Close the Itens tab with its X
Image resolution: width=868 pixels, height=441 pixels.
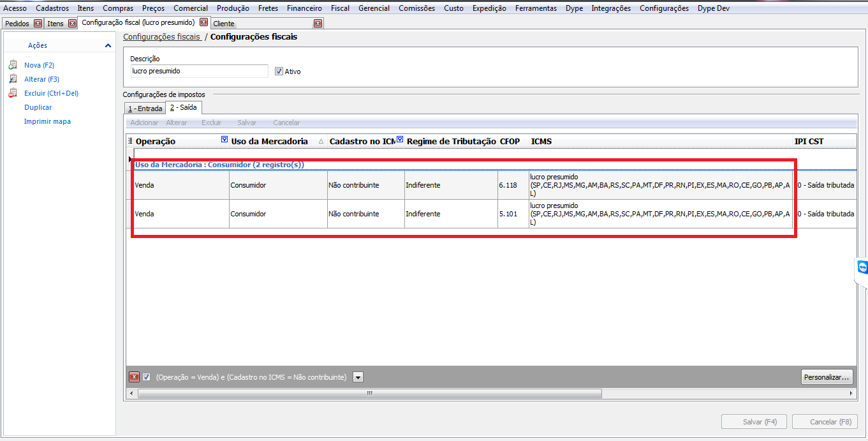click(x=72, y=24)
